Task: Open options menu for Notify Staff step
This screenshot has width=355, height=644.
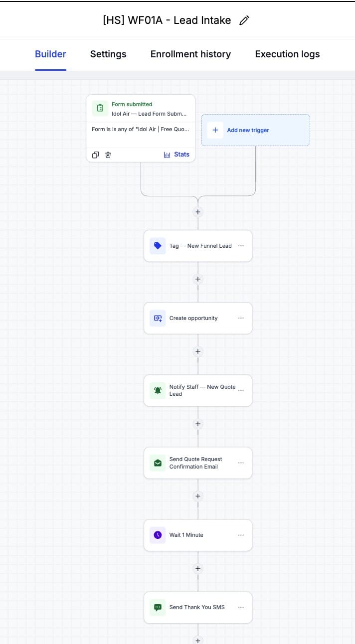Action: tap(241, 390)
